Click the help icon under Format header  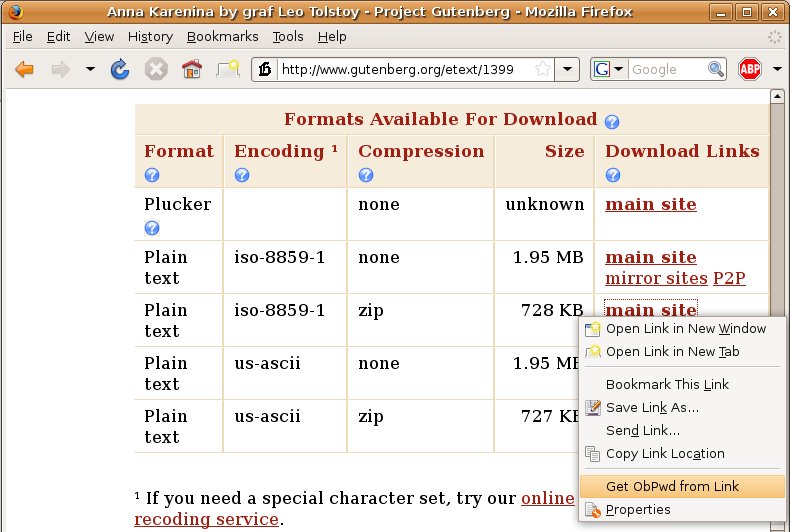pos(152,175)
